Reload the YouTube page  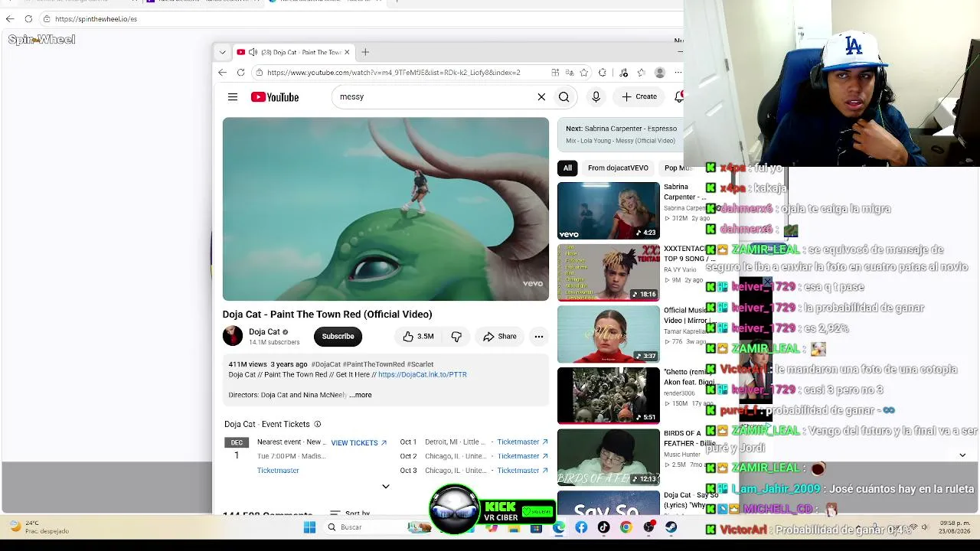[x=240, y=73]
